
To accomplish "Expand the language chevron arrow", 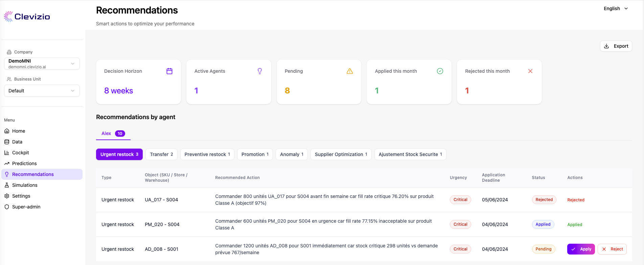I will tap(626, 8).
